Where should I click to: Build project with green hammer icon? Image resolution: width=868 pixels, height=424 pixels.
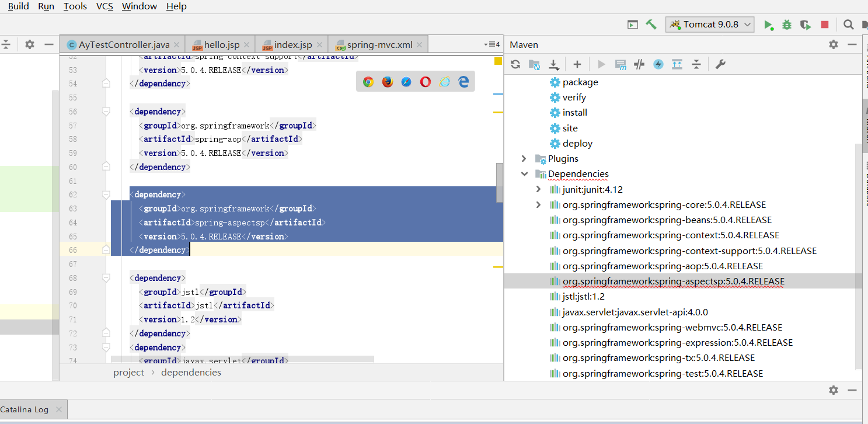[651, 25]
